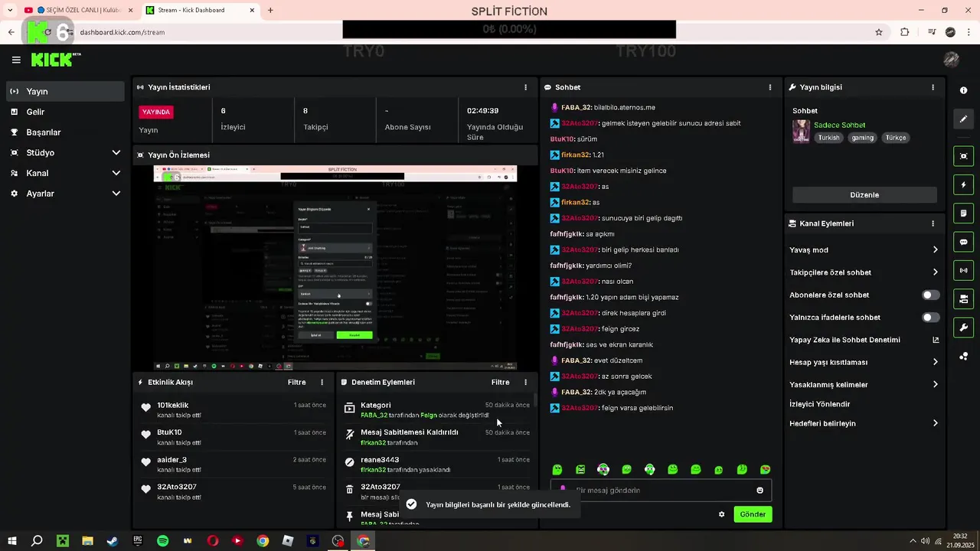Image resolution: width=980 pixels, height=551 pixels.
Task: Open Yasaklanmış kelimeler options
Action: coord(935,384)
